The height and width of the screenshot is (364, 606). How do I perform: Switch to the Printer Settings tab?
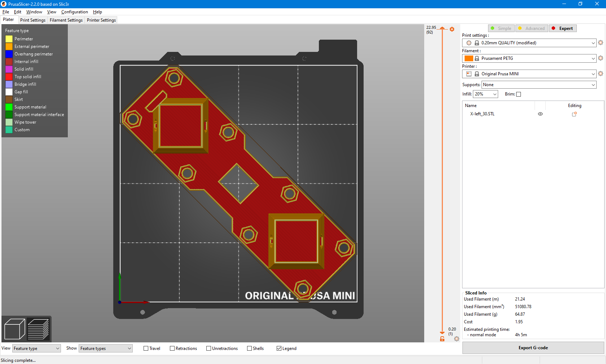coord(101,20)
